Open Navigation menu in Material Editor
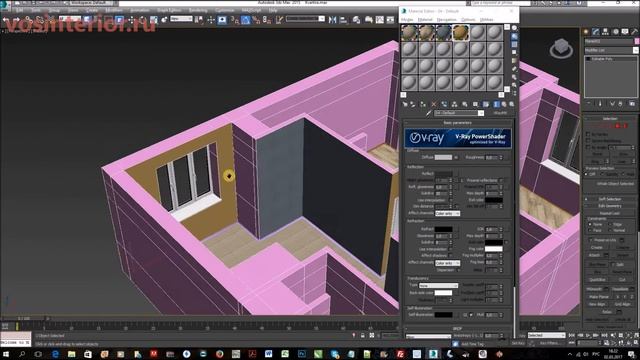640x360 pixels. [447, 20]
